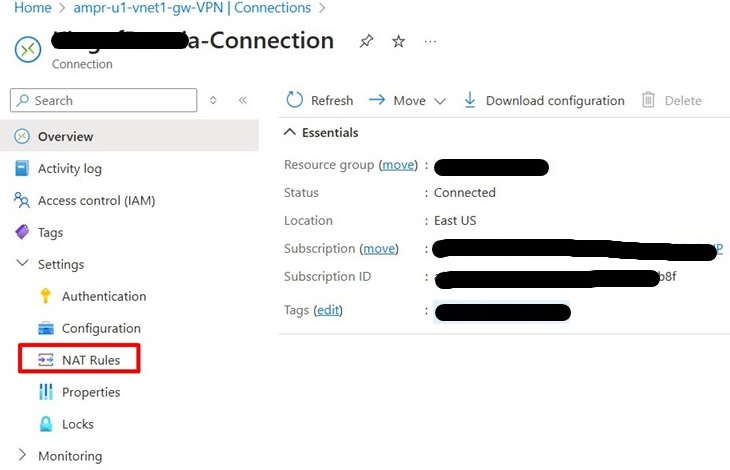Open ampr-u1-vnet1-gw-VPN Connections breadcrumb
730x470 pixels.
click(x=192, y=8)
